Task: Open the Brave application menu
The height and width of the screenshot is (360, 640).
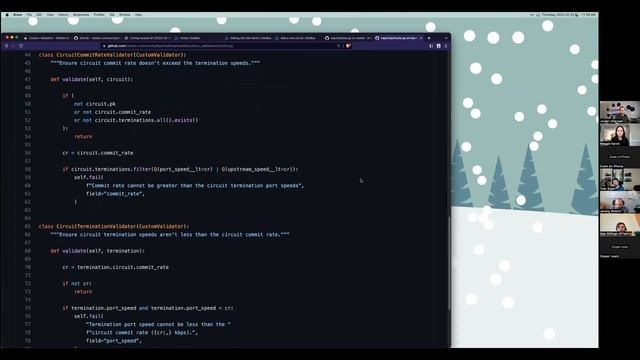Action: [18, 15]
